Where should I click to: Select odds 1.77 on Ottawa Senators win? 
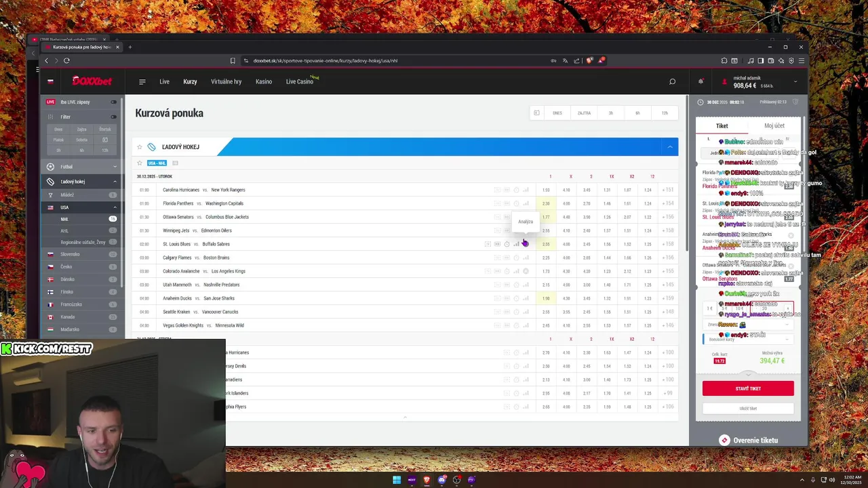546,217
